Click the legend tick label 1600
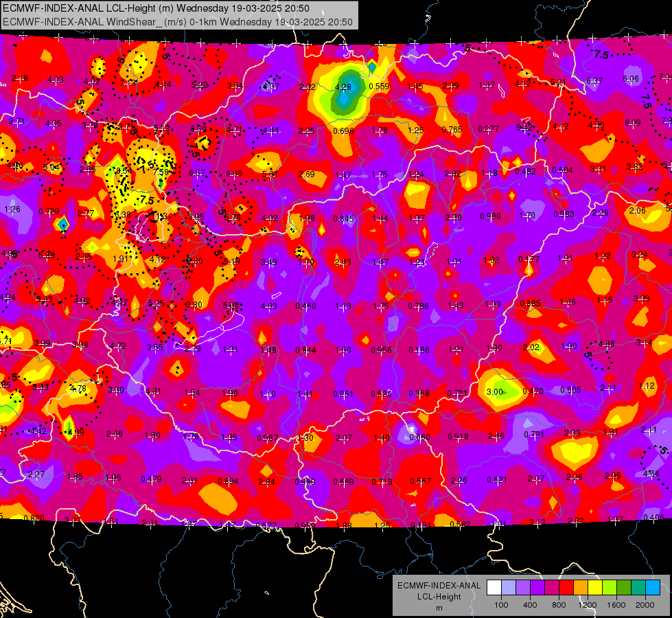This screenshot has width=672, height=618. click(x=616, y=605)
